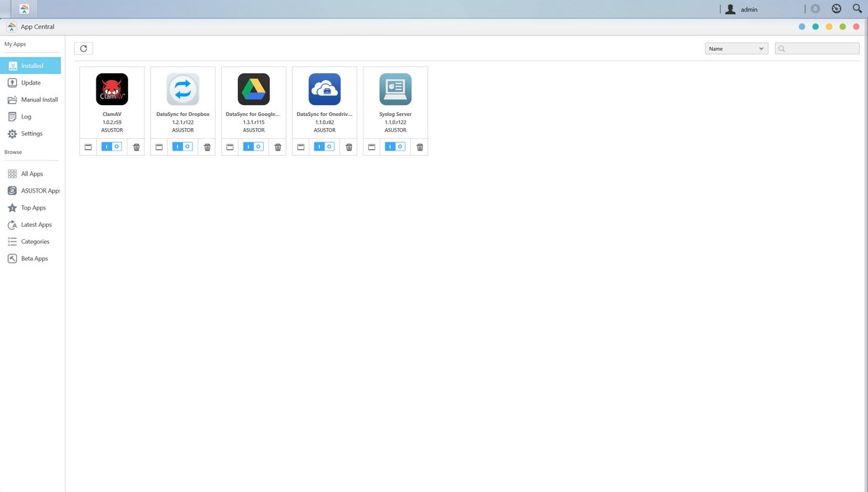Open the DataSync for Google Drive icon
Screen dimensions: 868x492
tap(254, 89)
